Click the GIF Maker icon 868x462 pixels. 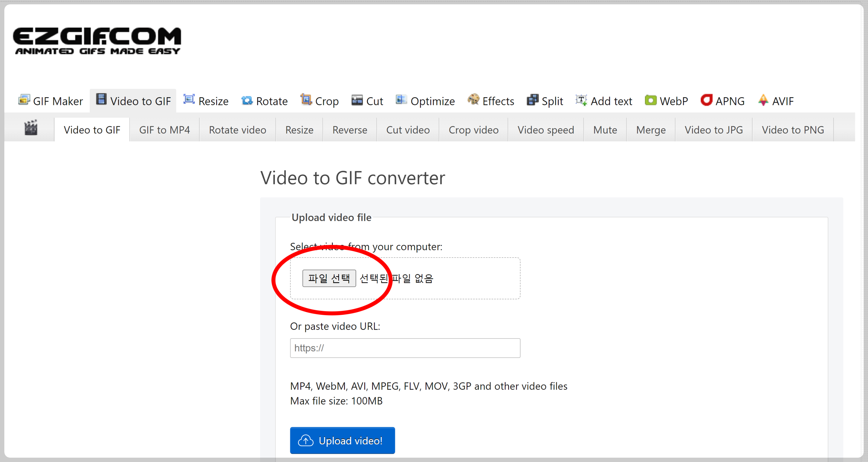[x=24, y=100]
